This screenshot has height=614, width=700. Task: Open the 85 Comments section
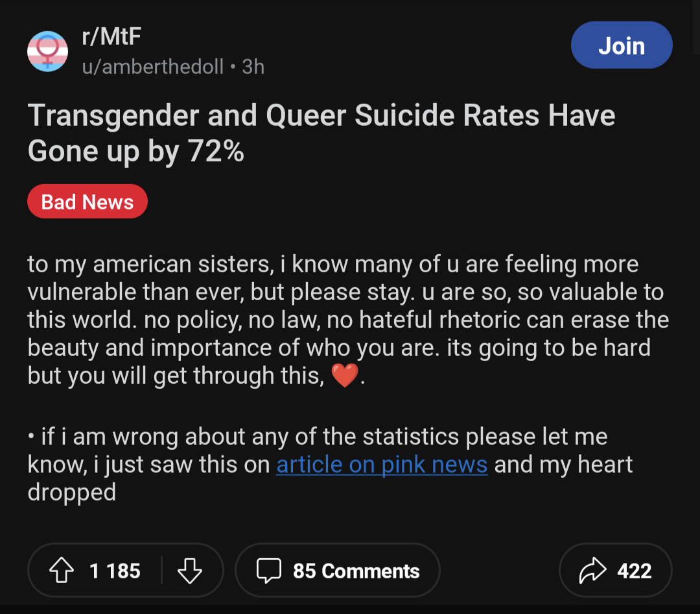[x=356, y=571]
